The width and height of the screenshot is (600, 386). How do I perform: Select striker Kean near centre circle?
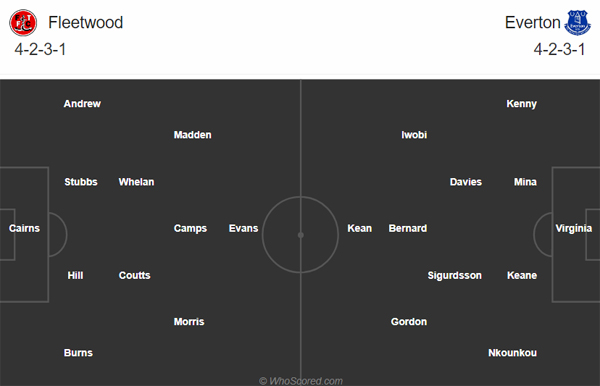(359, 228)
